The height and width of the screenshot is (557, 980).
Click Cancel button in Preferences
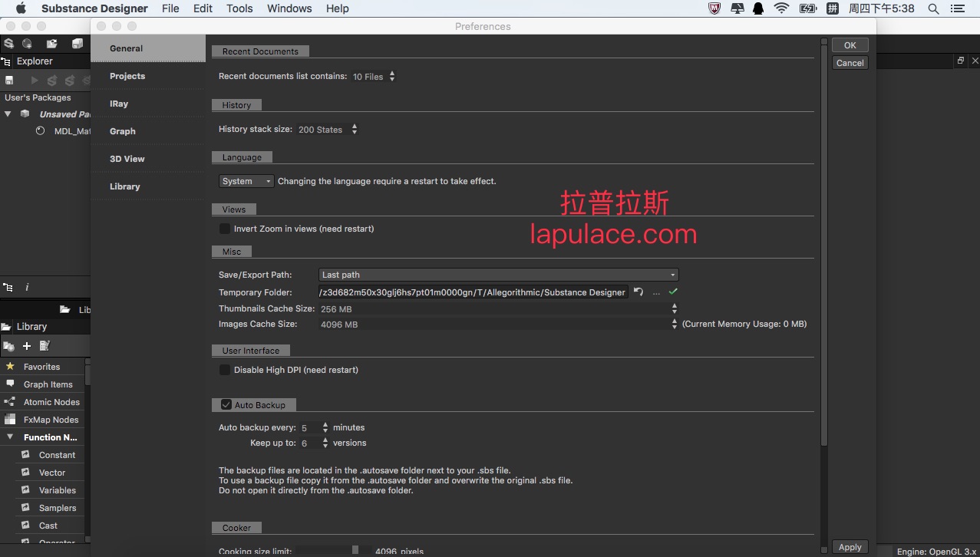tap(850, 63)
